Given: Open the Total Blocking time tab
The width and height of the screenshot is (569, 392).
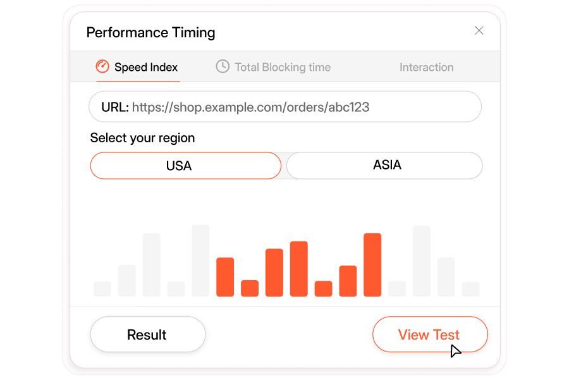Looking at the screenshot, I should [282, 67].
